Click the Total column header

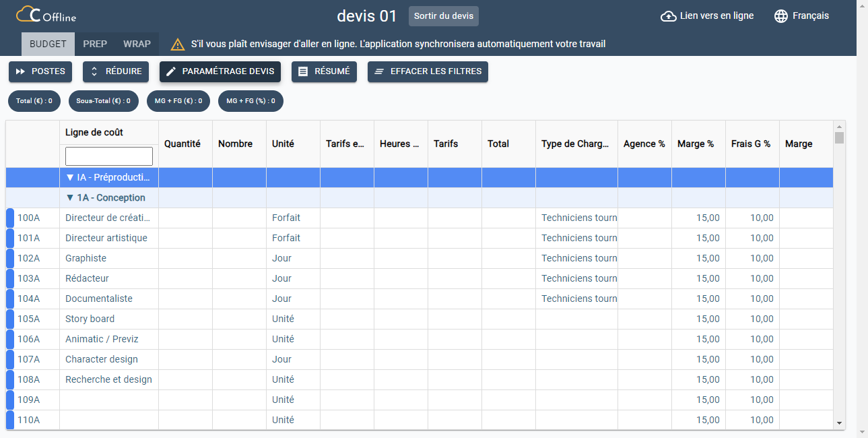pyautogui.click(x=508, y=144)
